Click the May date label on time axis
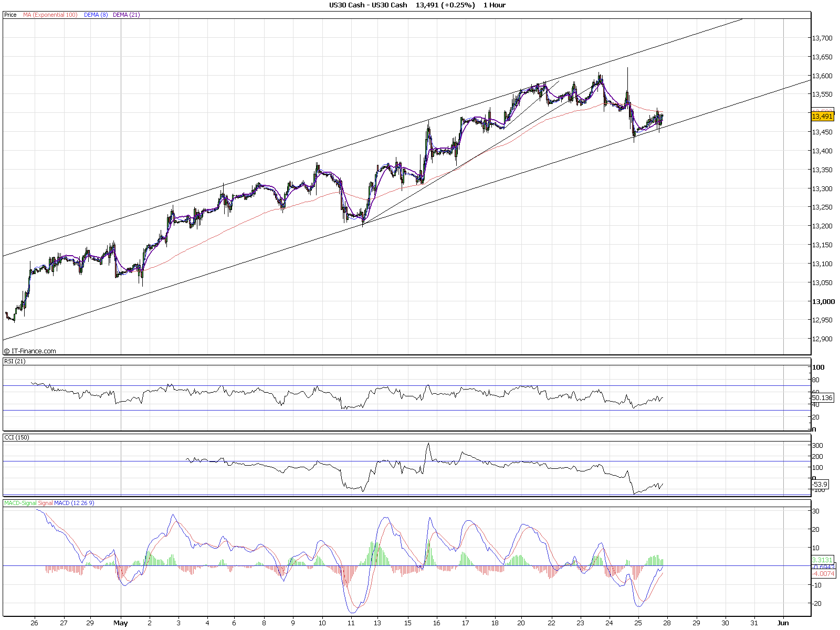The image size is (840, 630). (x=121, y=623)
